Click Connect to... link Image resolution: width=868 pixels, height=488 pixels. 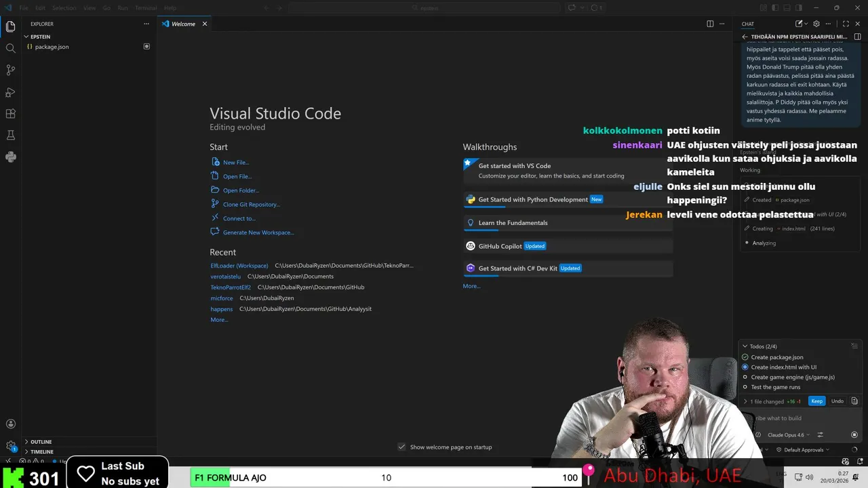233,218
